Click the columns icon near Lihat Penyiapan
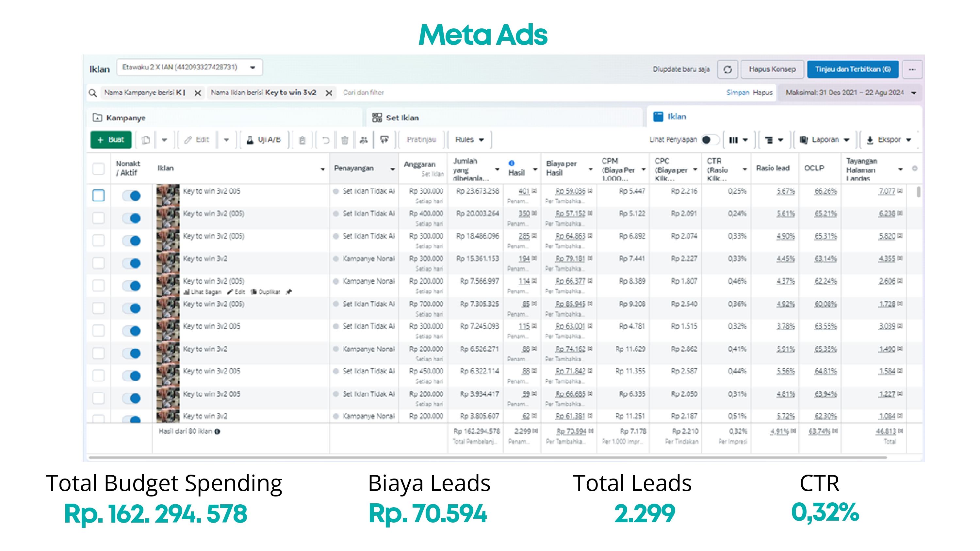This screenshot has width=980, height=551. 733,140
